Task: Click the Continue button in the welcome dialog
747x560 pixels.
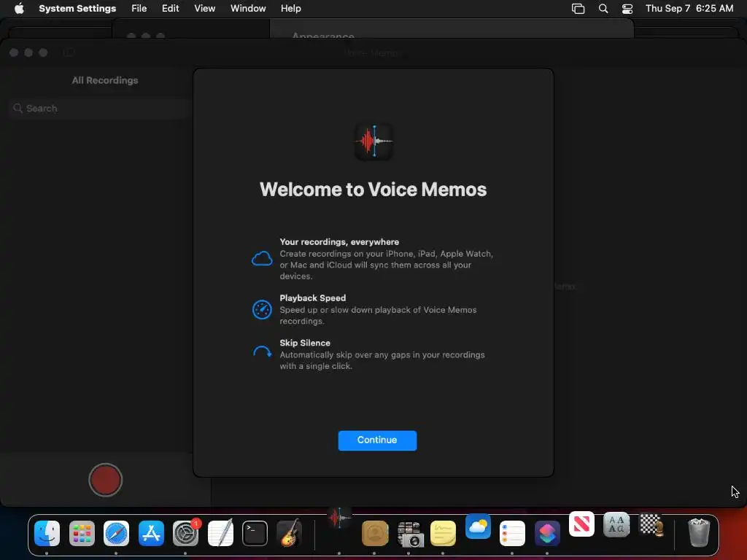Action: (x=377, y=440)
